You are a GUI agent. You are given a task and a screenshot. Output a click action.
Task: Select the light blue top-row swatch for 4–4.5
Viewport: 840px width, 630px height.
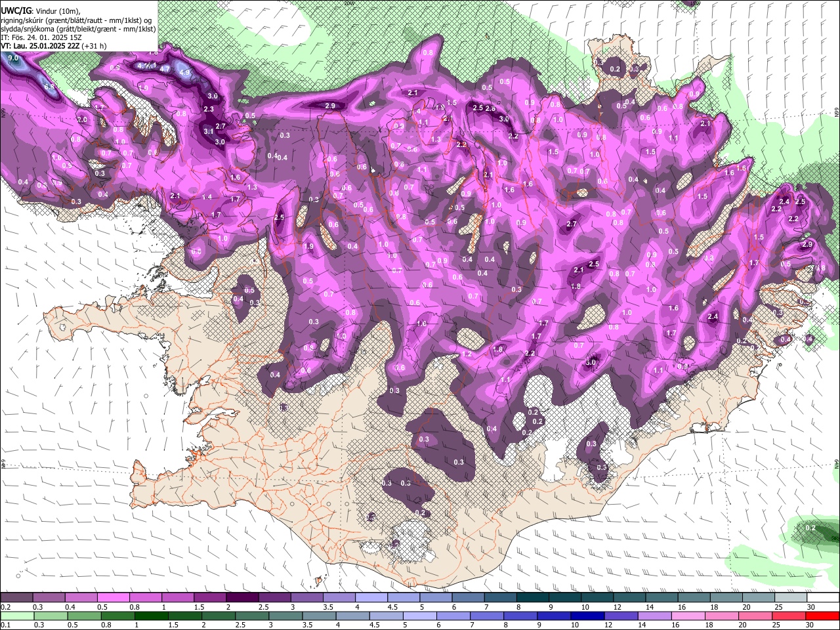click(371, 597)
